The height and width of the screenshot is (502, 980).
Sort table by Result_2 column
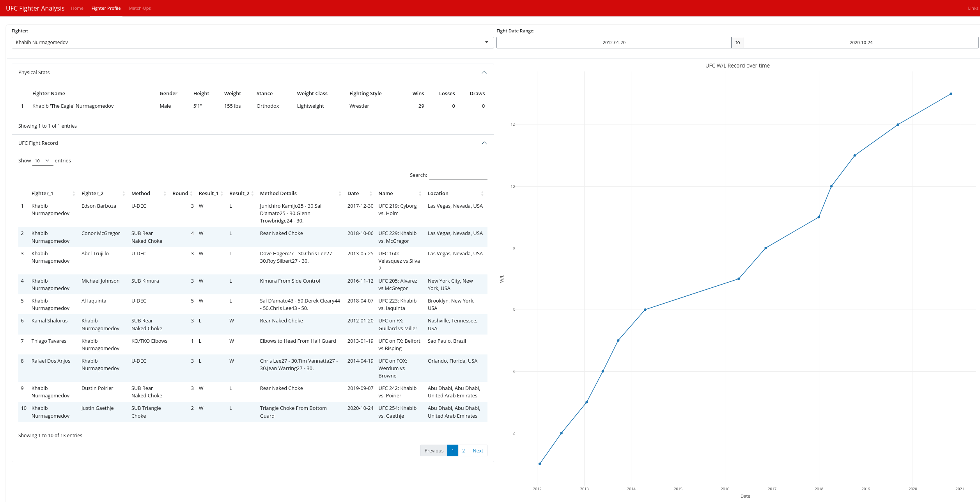(x=242, y=194)
